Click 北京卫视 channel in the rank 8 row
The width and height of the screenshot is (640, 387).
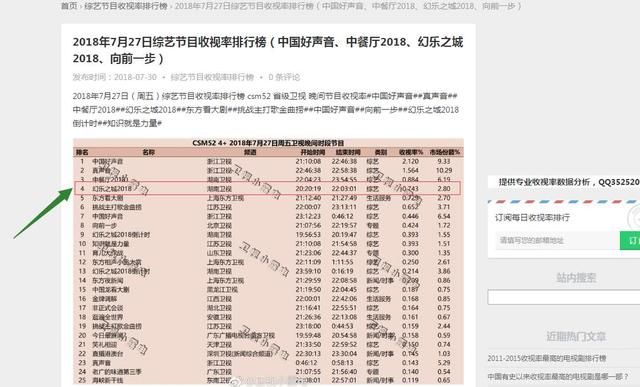(x=219, y=225)
